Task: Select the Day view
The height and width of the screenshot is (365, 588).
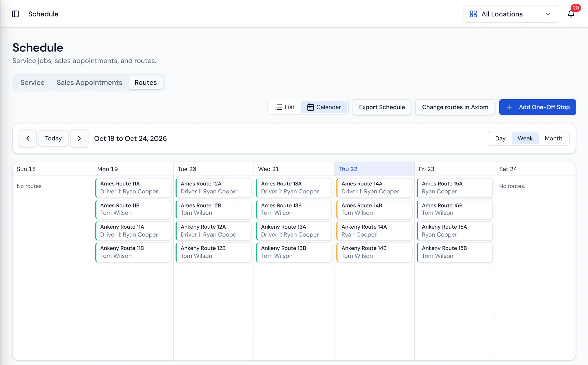Action: [x=500, y=138]
